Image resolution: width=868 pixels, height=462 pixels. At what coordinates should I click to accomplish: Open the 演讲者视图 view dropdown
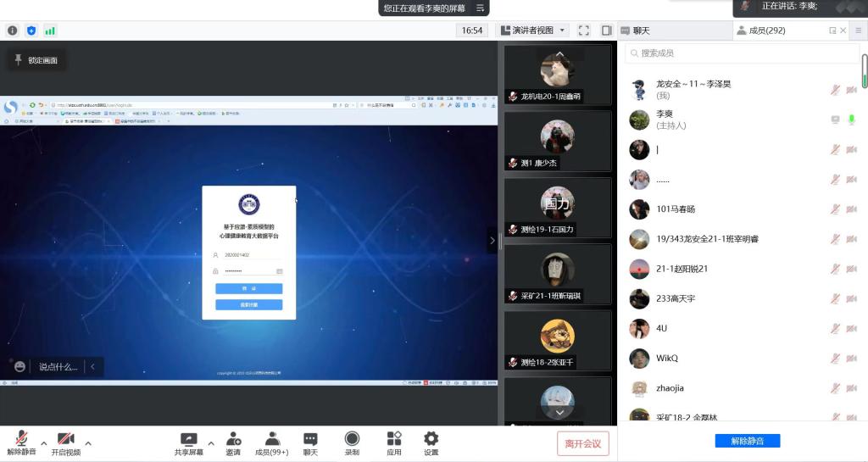(x=532, y=31)
